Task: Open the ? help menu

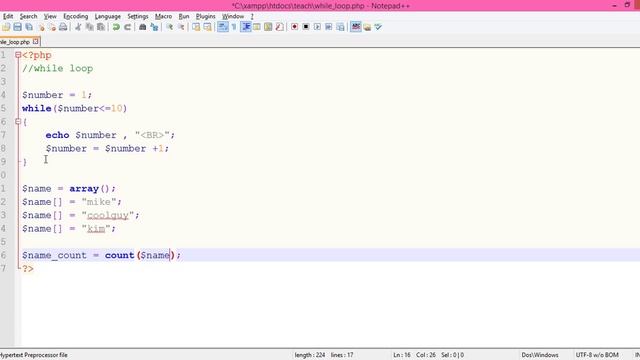Action: pos(252,16)
